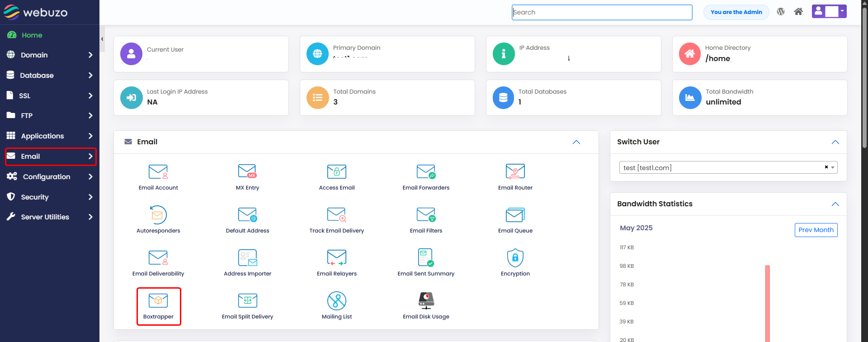This screenshot has width=868, height=342.
Task: Click the home icon in top bar
Action: (798, 12)
